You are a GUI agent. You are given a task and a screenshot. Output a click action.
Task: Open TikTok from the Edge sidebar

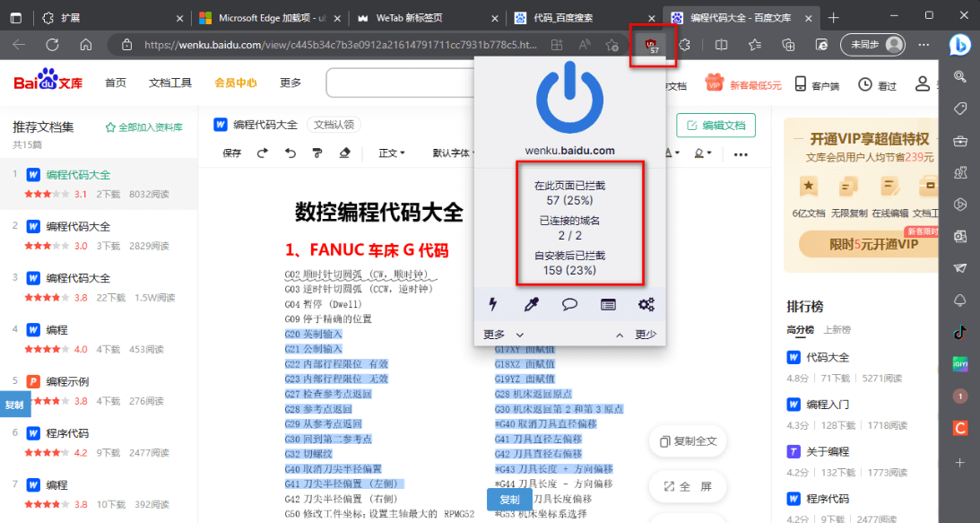click(960, 332)
